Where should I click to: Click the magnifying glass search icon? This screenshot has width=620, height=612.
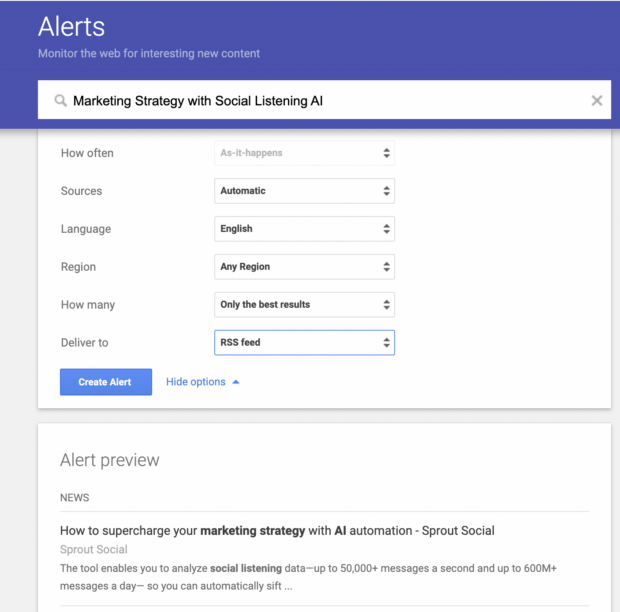tap(61, 101)
